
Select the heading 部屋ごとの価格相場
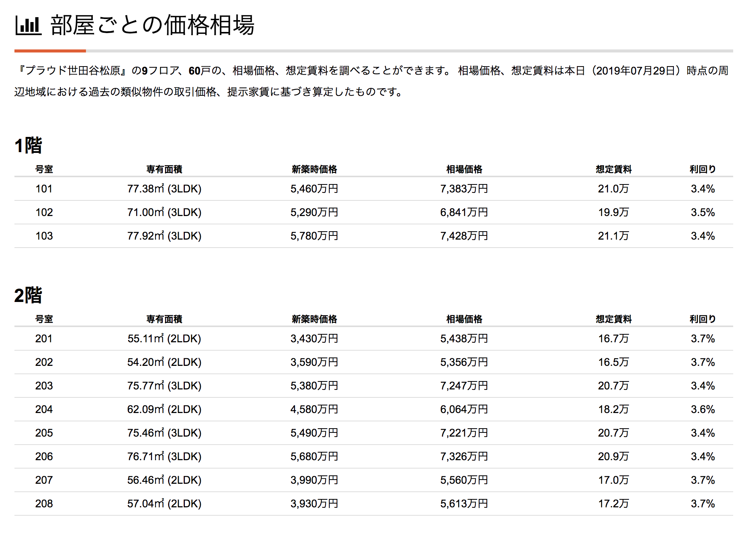tap(152, 25)
